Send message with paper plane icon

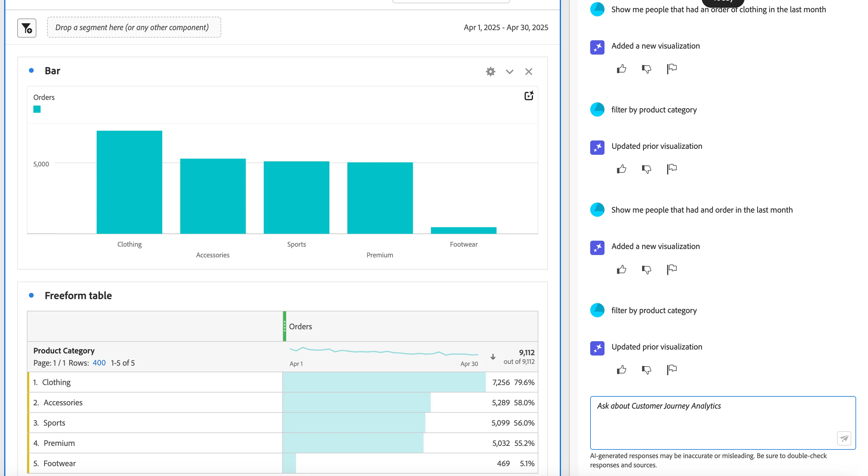coord(844,438)
